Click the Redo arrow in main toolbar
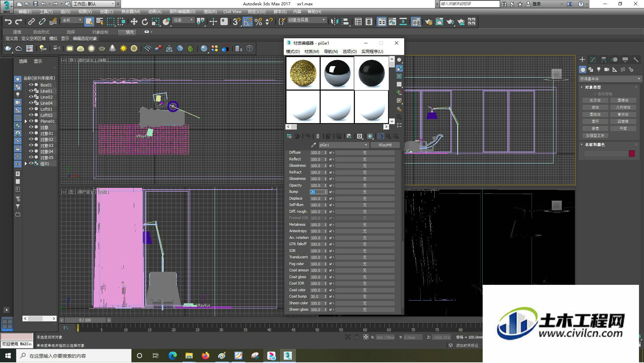Viewport: 644px width, 363px height. click(x=19, y=22)
